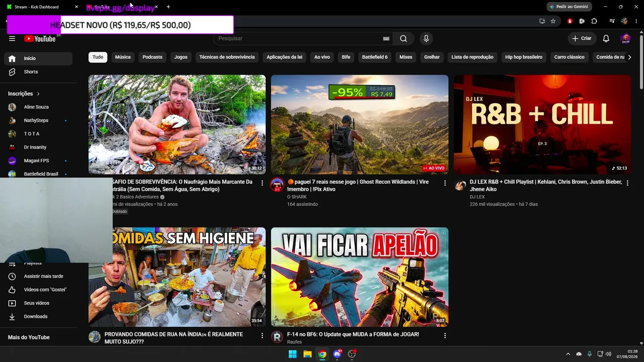Open Windows Start menu

292,354
